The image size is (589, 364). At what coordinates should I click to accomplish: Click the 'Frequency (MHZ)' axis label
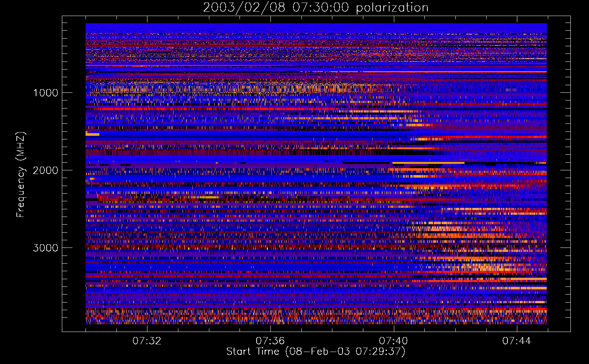coord(21,175)
